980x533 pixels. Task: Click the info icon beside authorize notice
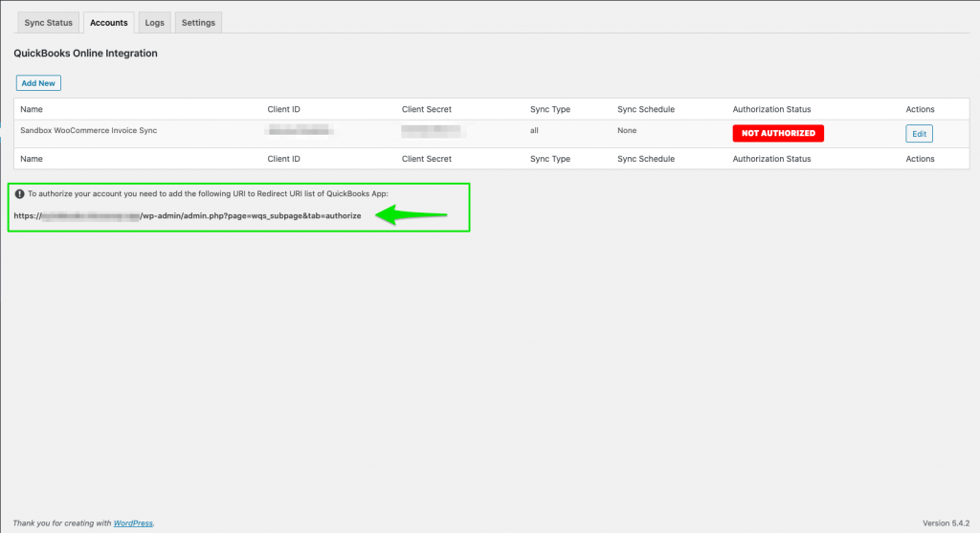tap(19, 193)
